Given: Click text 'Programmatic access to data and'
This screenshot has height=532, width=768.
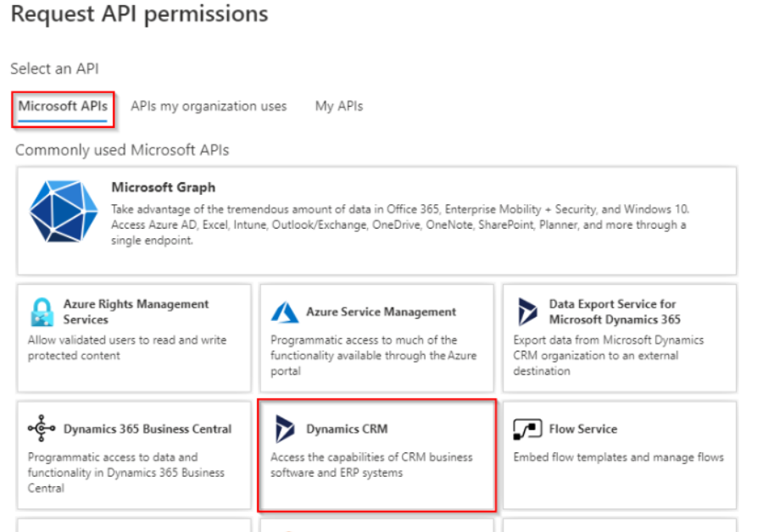Looking at the screenshot, I should click(x=113, y=457).
